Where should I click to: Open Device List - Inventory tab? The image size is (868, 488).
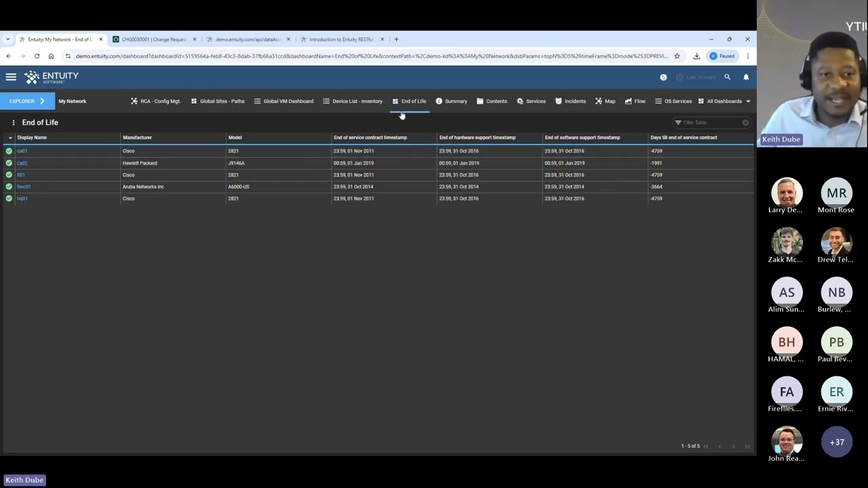[353, 101]
